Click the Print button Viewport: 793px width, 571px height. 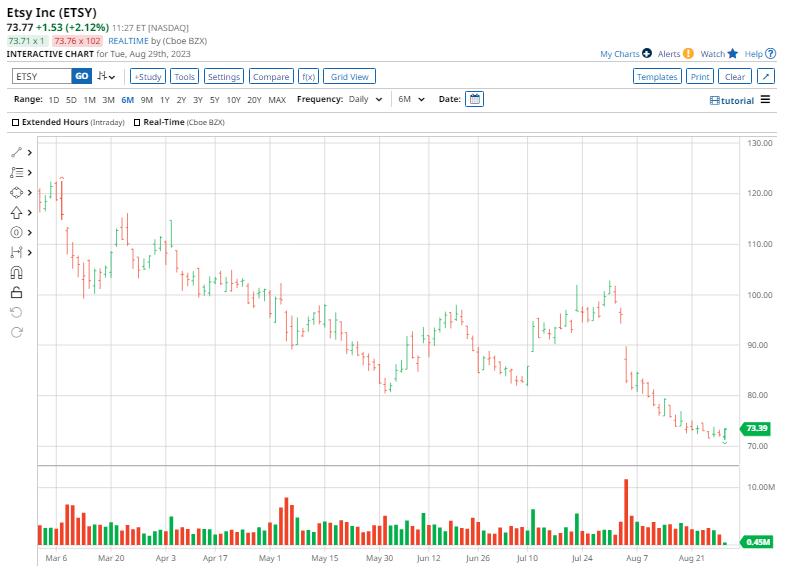pyautogui.click(x=700, y=76)
